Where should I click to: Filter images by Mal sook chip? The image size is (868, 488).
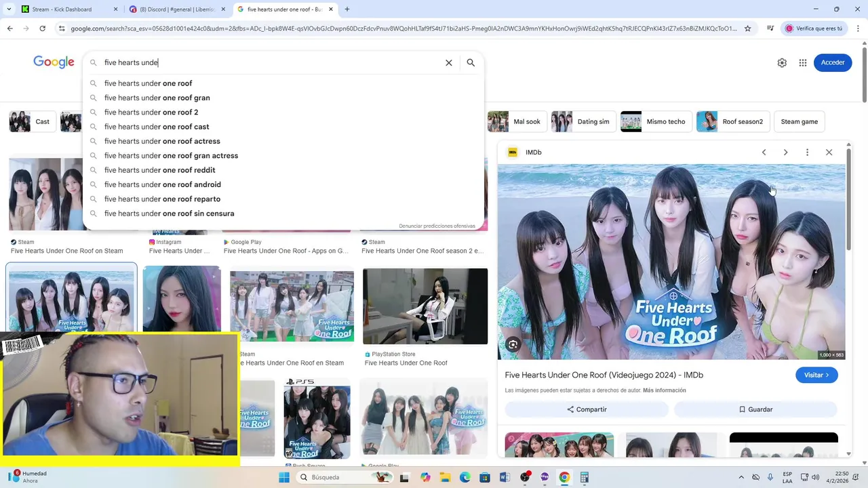(x=517, y=122)
